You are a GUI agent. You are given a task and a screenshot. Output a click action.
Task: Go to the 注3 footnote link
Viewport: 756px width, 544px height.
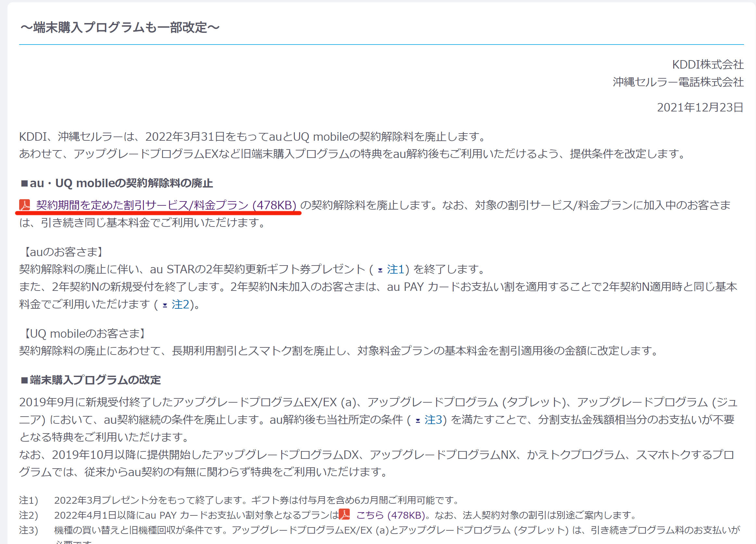433,420
